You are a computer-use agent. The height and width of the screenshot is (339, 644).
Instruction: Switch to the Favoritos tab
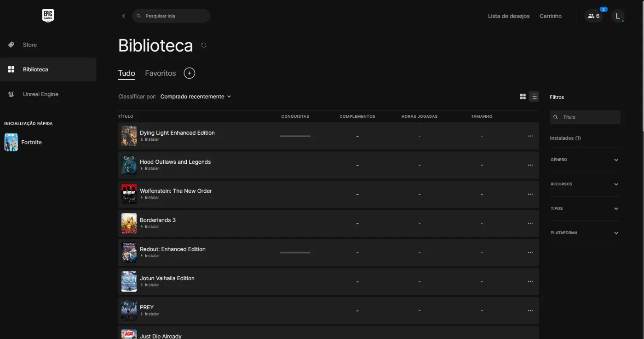click(x=161, y=73)
